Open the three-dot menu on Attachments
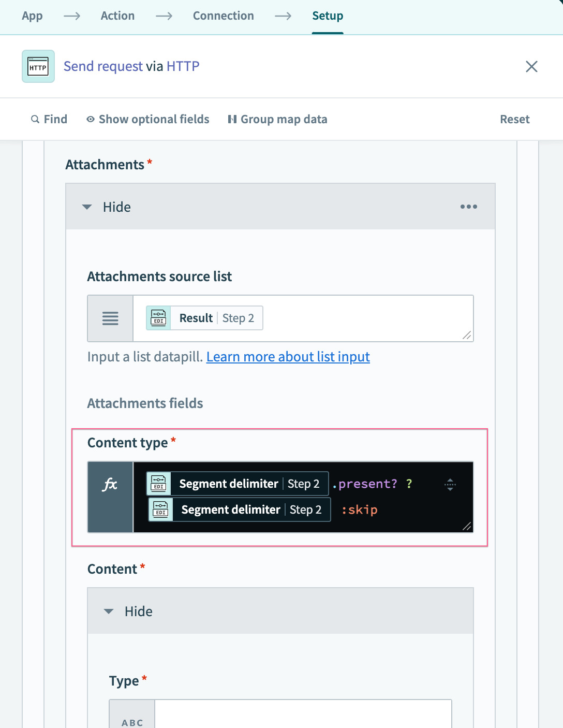Viewport: 563px width, 728px height. pos(469,207)
